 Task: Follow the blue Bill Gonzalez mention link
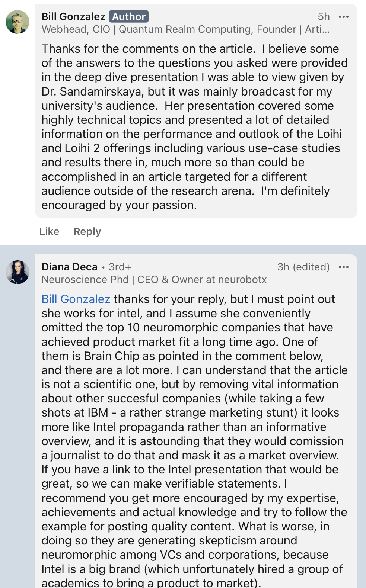pos(76,299)
